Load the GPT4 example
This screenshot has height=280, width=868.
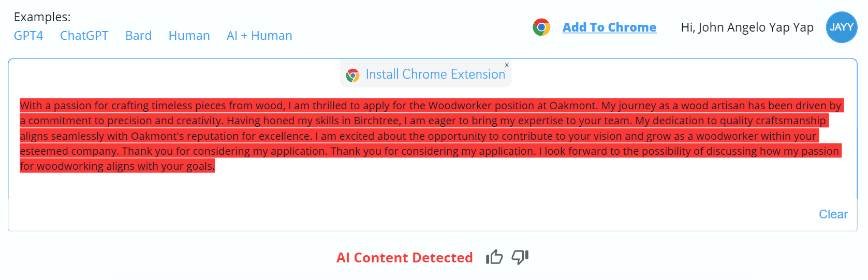[28, 35]
